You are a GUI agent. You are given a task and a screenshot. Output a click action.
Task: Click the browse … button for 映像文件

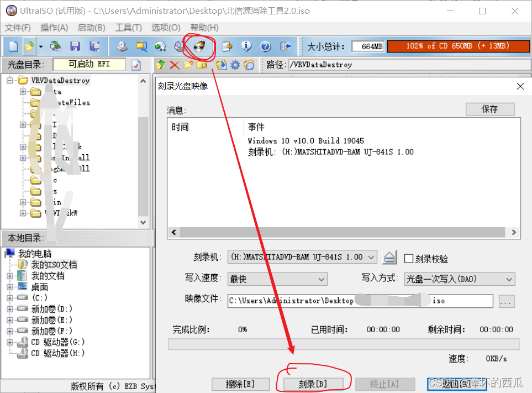[x=506, y=301]
